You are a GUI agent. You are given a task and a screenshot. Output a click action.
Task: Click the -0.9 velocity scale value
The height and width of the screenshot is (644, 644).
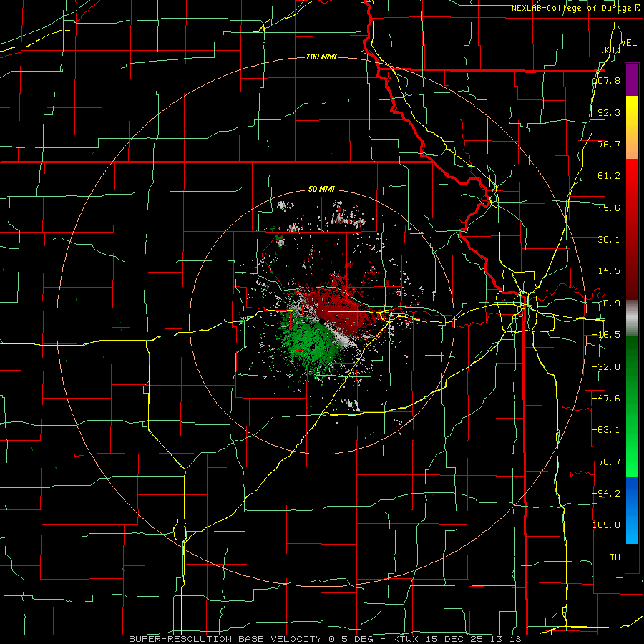pyautogui.click(x=609, y=303)
